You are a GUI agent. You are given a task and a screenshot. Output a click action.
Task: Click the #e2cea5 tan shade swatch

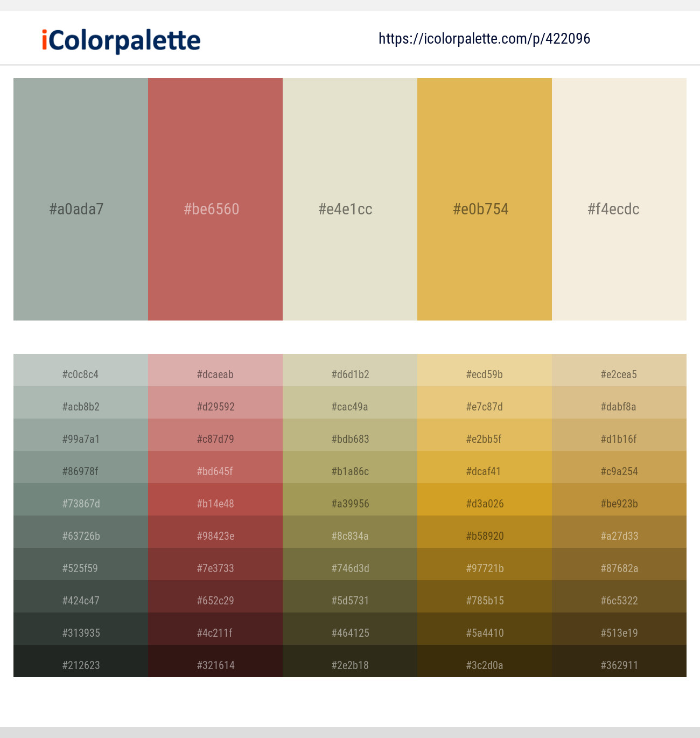(619, 374)
